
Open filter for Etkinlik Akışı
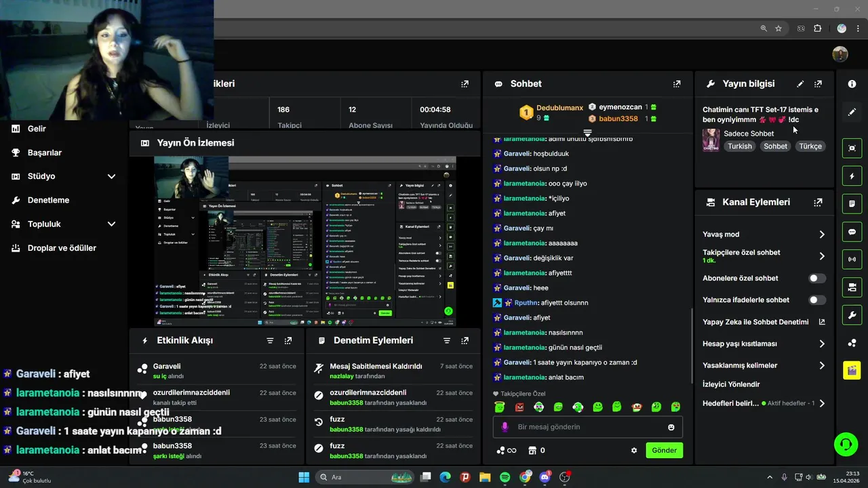point(270,340)
